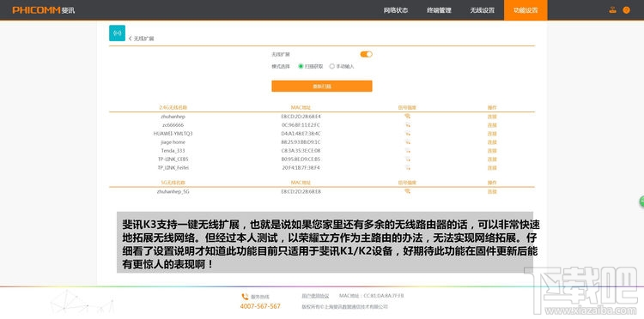The image size is (644, 319).
Task: Click signal icon of zhuhanhep row
Action: pyautogui.click(x=407, y=117)
